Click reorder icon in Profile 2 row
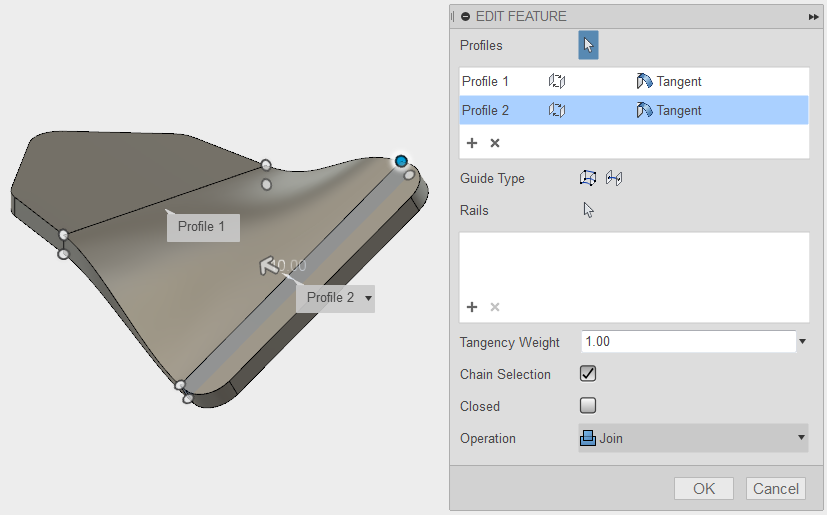 (556, 110)
